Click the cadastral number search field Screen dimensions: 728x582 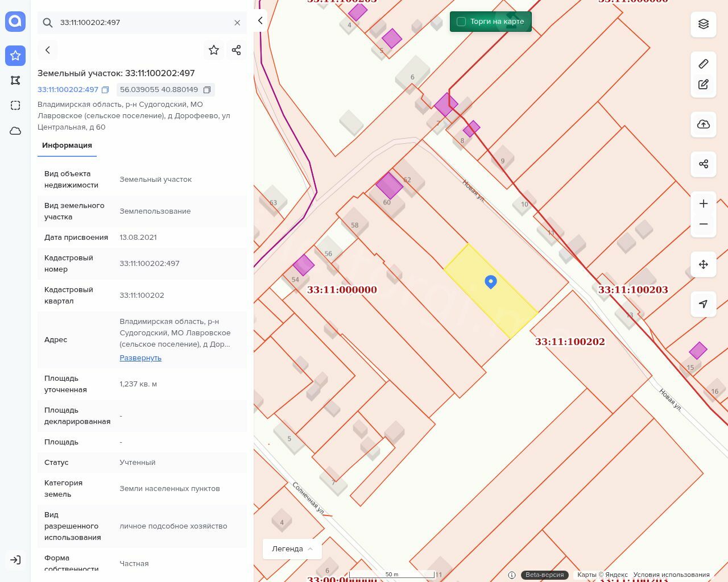point(142,23)
